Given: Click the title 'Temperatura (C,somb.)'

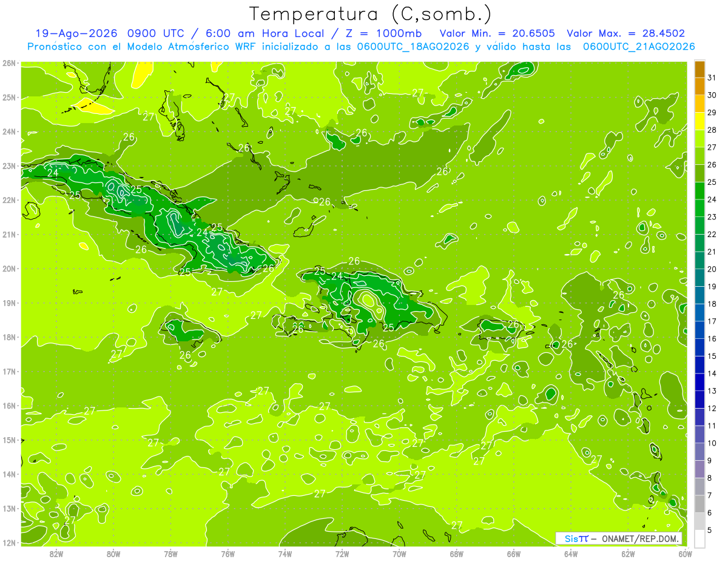Looking at the screenshot, I should 371,15.
